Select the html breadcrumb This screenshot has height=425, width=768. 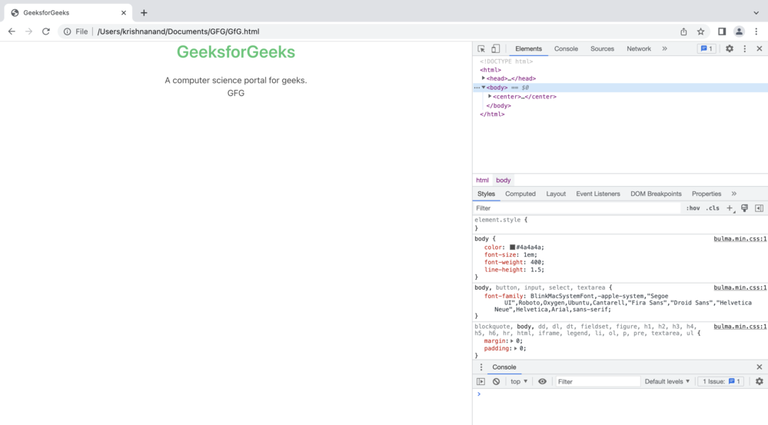pyautogui.click(x=482, y=180)
